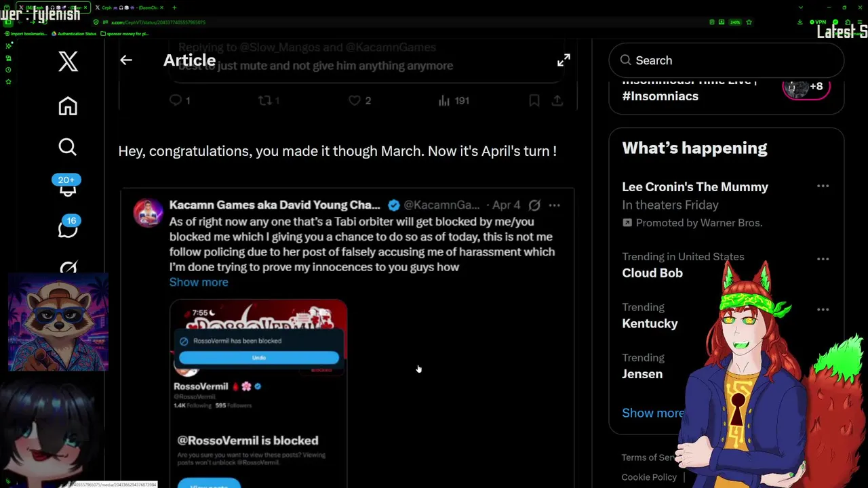The height and width of the screenshot is (488, 868).
Task: Open the browser hamburger menu
Action: tap(860, 22)
